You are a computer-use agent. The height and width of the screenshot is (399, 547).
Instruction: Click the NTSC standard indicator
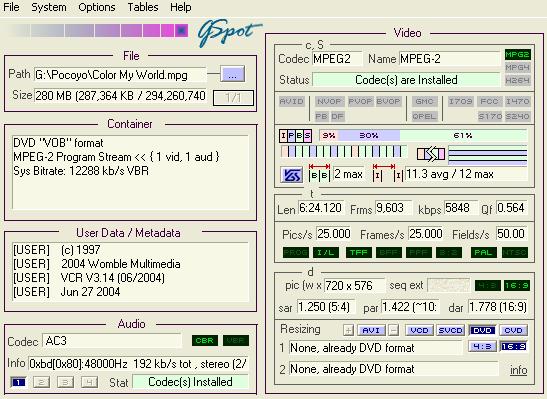click(515, 253)
